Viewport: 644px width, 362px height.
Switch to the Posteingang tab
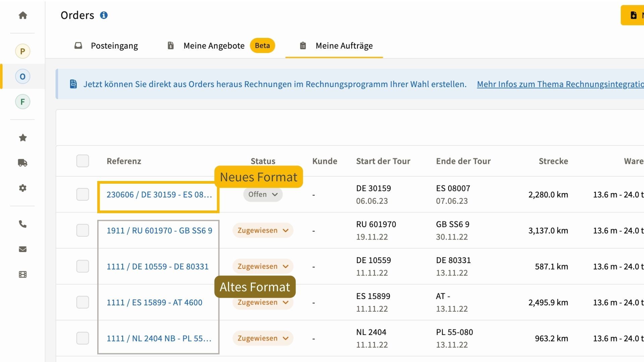pyautogui.click(x=114, y=46)
